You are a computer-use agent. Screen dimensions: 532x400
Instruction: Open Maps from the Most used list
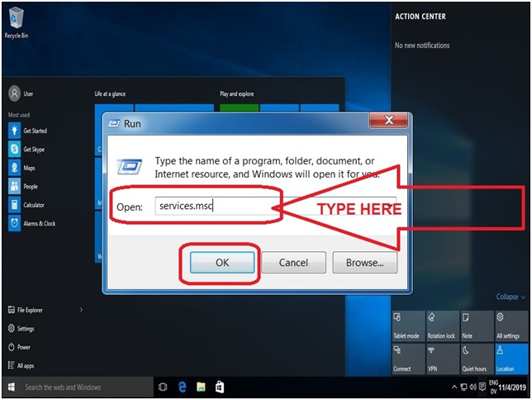click(x=21, y=168)
